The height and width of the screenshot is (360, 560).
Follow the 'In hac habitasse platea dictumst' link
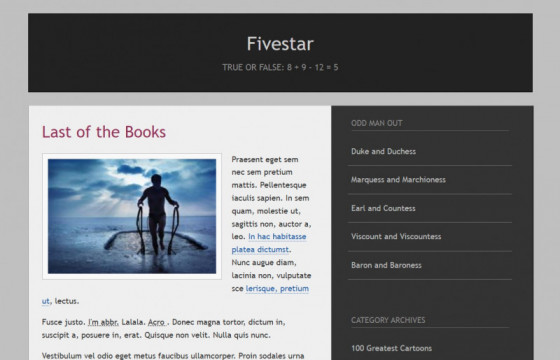coord(269,243)
